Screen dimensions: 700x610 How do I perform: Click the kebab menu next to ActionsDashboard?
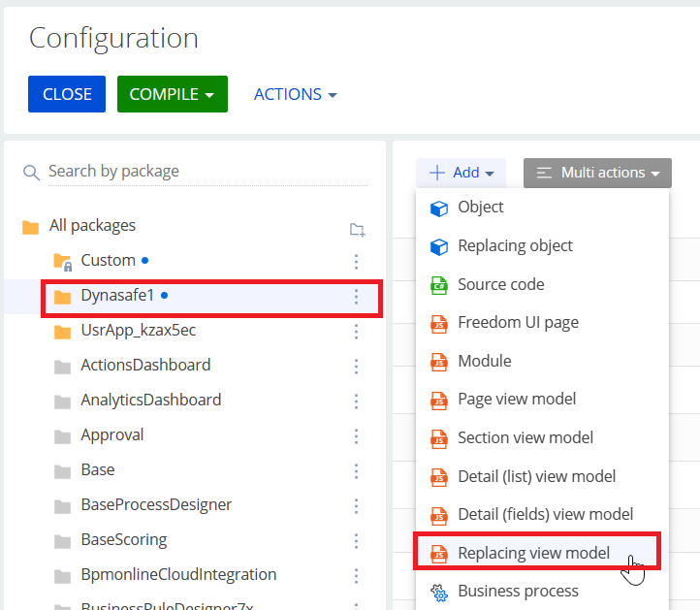356,366
